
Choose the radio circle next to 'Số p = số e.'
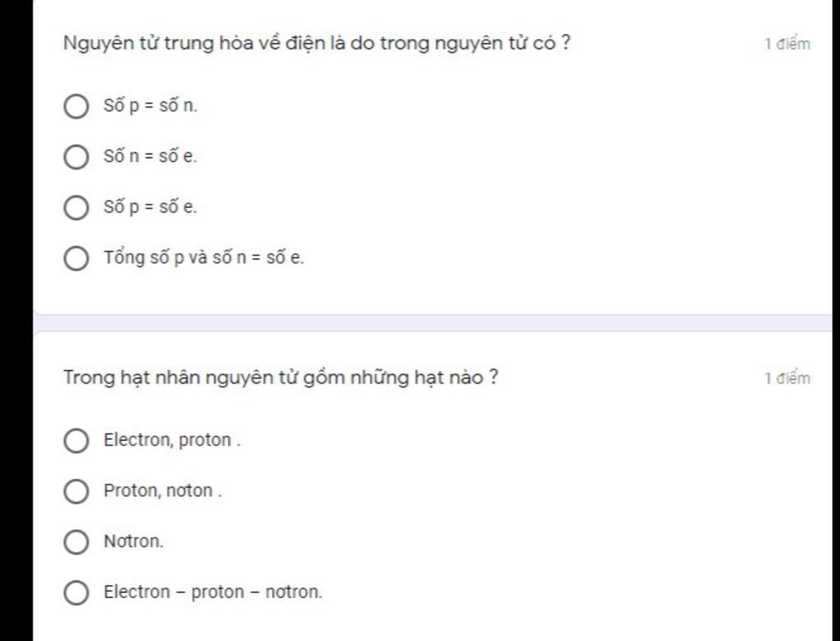[76, 207]
